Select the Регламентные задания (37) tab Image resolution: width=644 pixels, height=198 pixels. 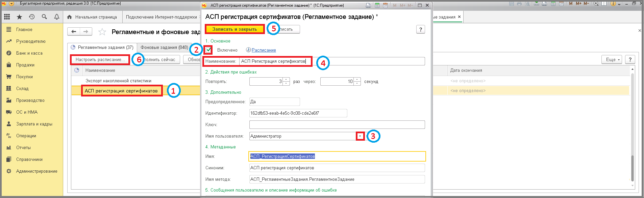point(102,48)
